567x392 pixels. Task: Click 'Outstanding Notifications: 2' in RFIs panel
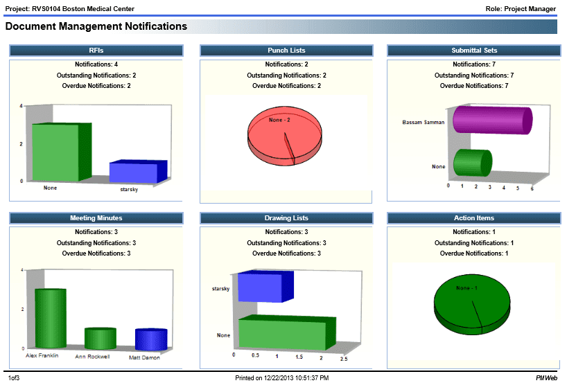pyautogui.click(x=96, y=75)
